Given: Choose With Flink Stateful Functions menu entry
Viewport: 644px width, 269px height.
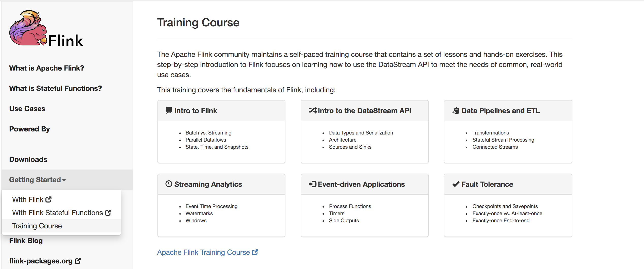Looking at the screenshot, I should click(x=57, y=213).
